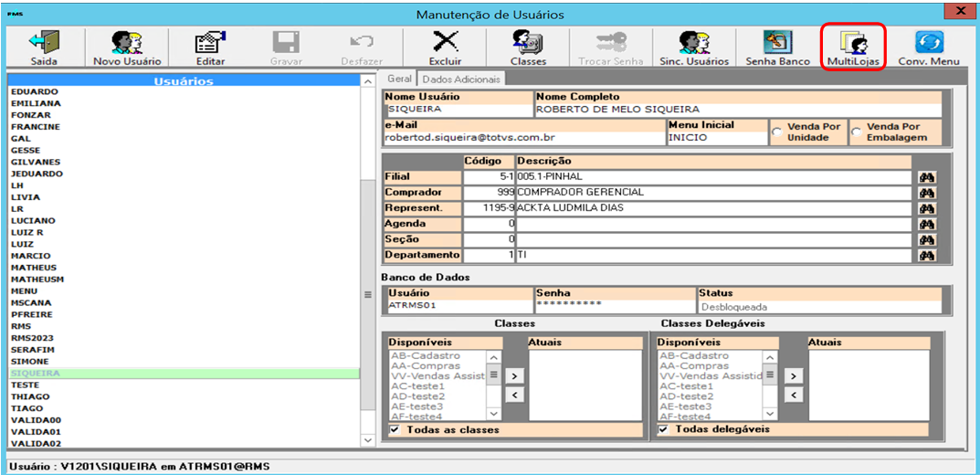Click the Gravar floppy disk icon
This screenshot has width=980, height=475.
point(286,43)
